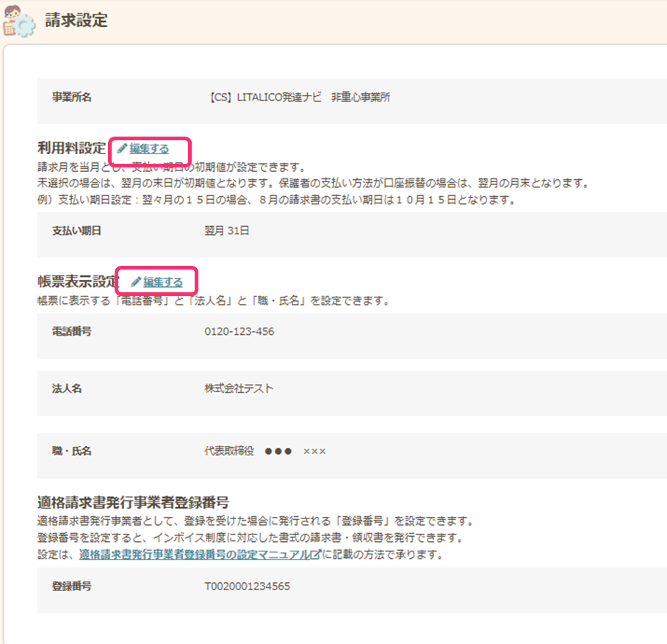Image resolution: width=667 pixels, height=644 pixels.
Task: Click the external link icon after the manual link
Action: click(316, 555)
